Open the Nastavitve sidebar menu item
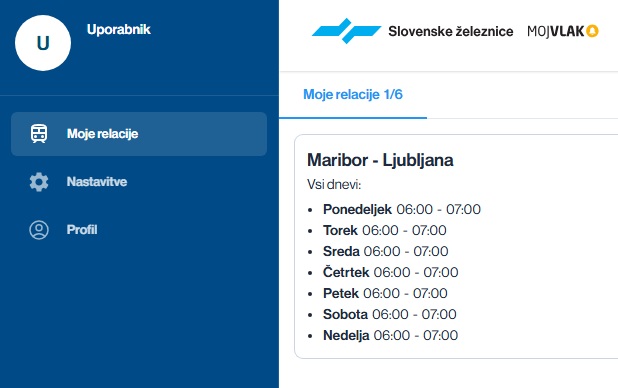Image resolution: width=618 pixels, height=388 pixels. (139, 182)
